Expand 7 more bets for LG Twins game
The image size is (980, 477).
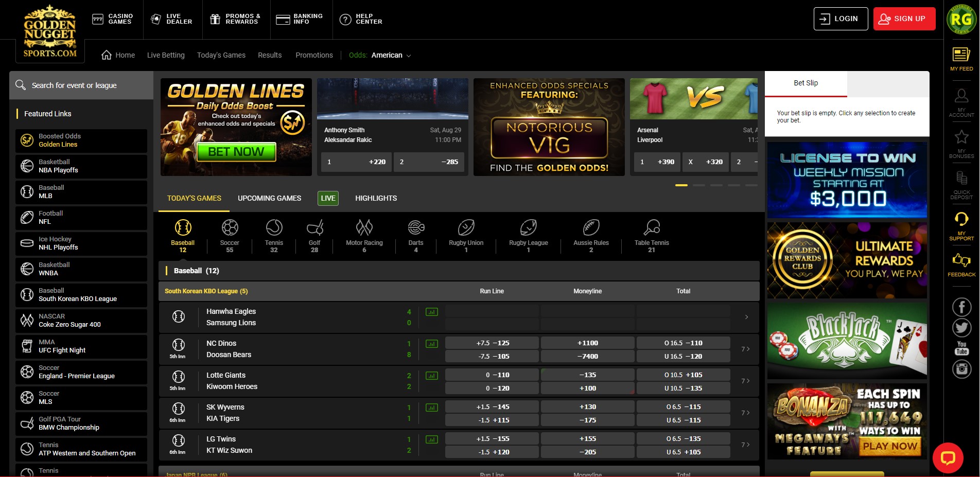745,445
